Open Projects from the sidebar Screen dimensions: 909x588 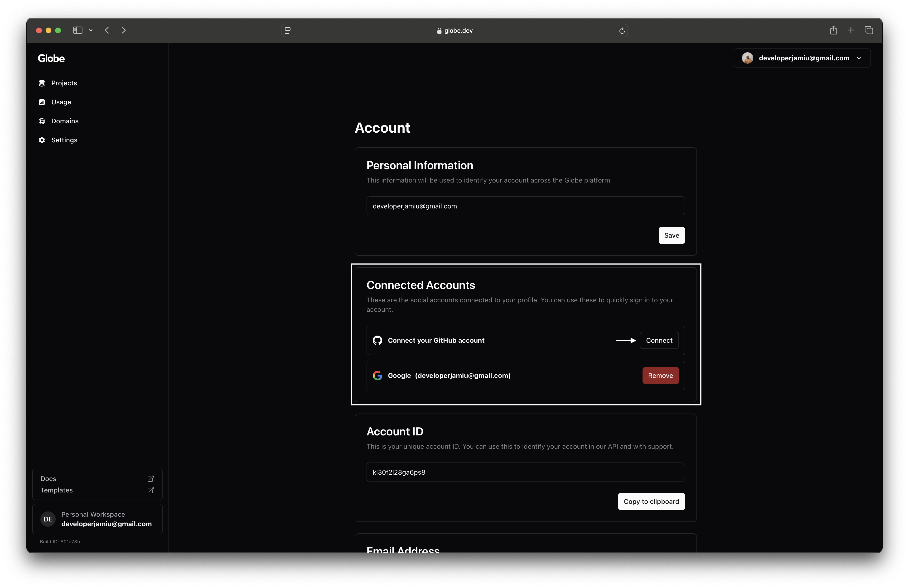64,83
